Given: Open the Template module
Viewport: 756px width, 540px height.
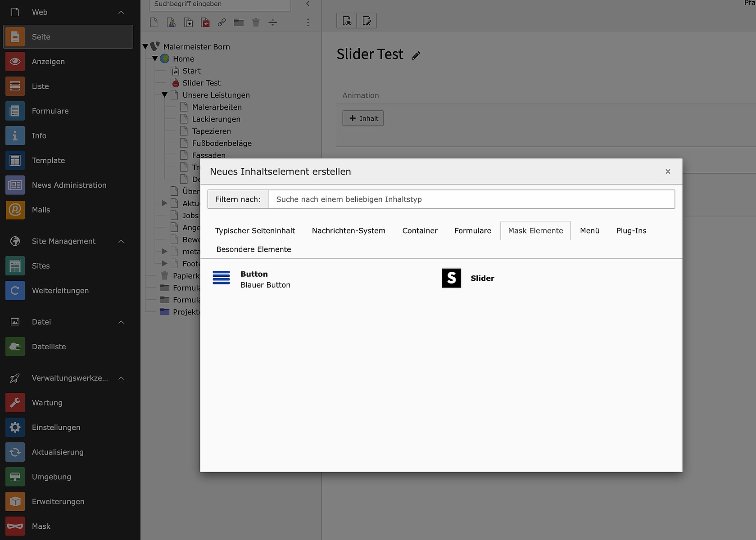Looking at the screenshot, I should click(x=68, y=161).
